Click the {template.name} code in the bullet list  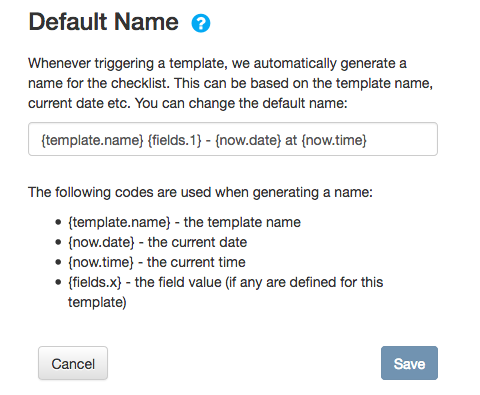point(119,222)
